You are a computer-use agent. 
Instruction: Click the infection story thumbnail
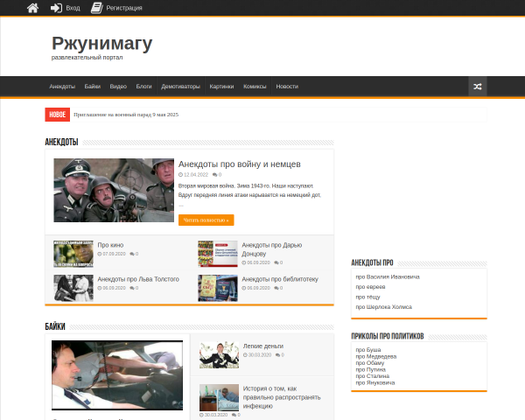pos(219,397)
